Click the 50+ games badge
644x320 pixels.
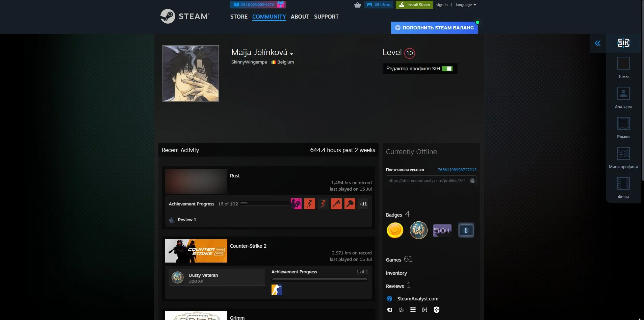tap(442, 230)
